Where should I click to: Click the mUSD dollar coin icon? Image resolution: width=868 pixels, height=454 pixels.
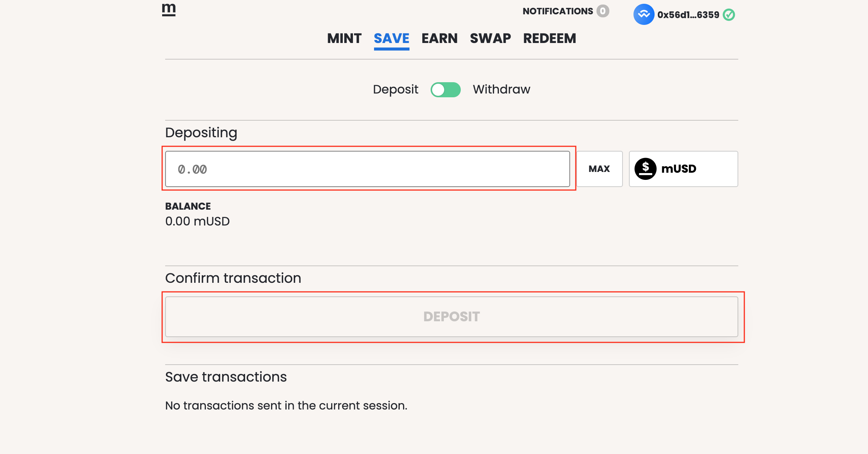[646, 169]
